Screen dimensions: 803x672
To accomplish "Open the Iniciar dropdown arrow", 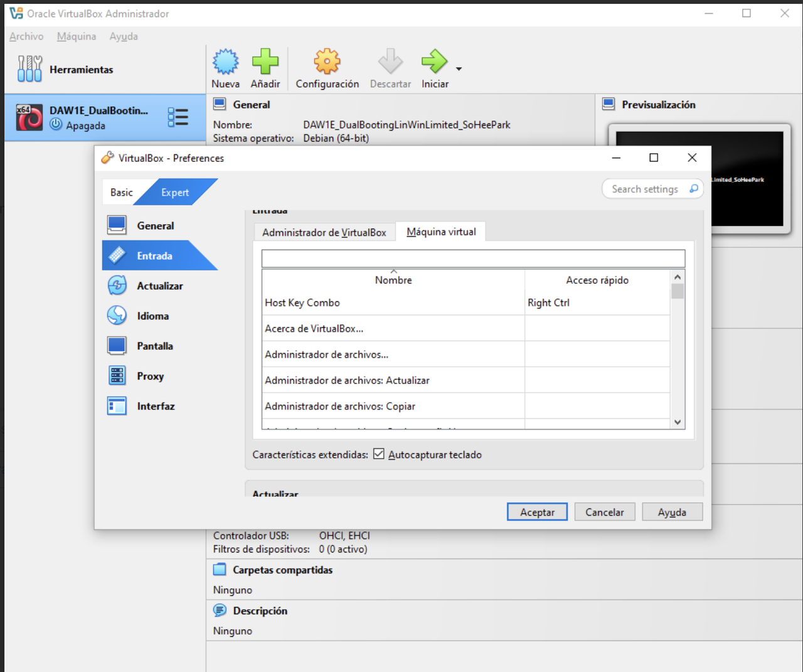I will tap(459, 69).
